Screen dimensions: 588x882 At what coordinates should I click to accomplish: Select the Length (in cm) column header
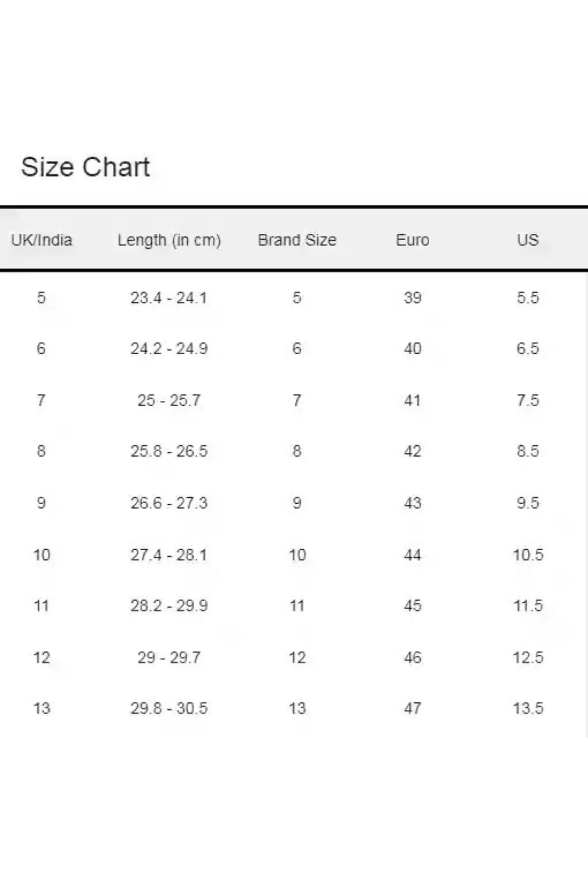pos(169,240)
